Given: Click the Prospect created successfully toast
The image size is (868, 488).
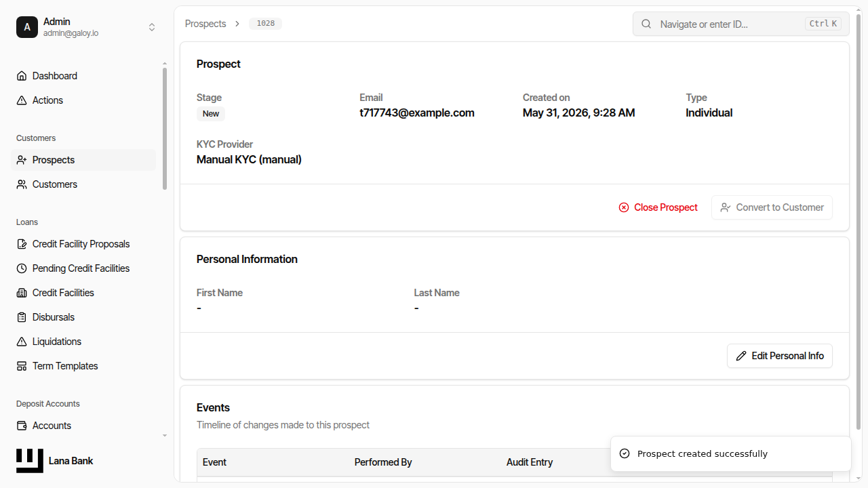Looking at the screenshot, I should tap(730, 453).
